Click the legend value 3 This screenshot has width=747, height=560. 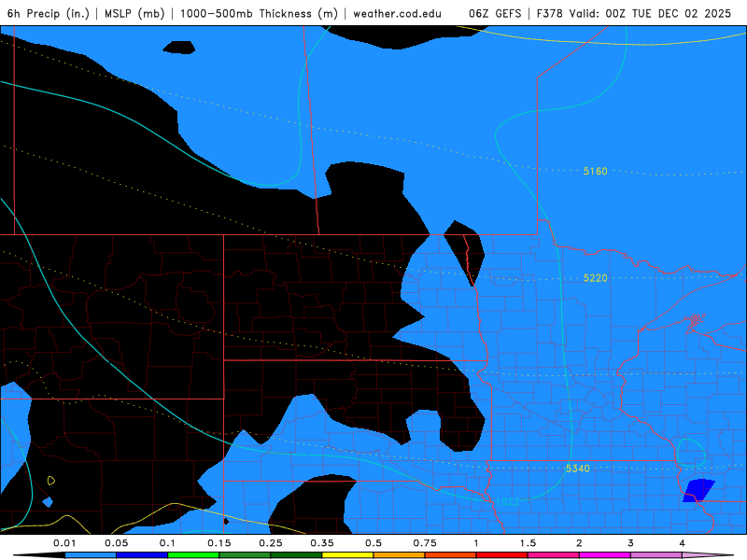pyautogui.click(x=631, y=543)
